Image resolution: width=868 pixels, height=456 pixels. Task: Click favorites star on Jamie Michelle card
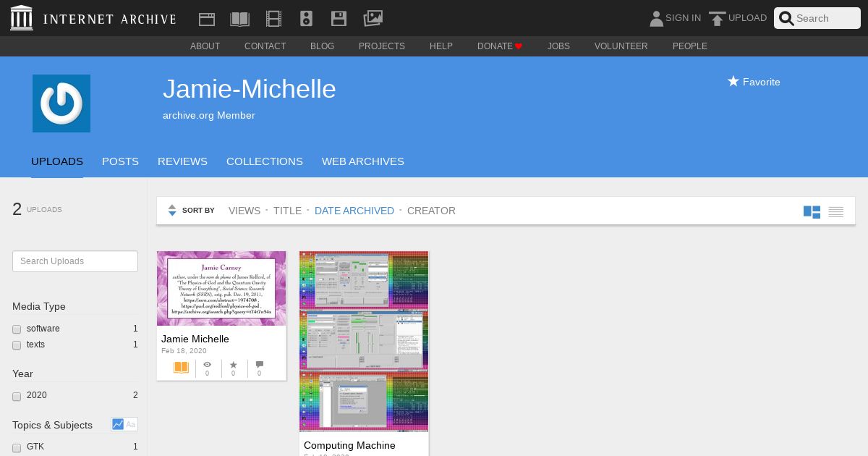tap(233, 365)
